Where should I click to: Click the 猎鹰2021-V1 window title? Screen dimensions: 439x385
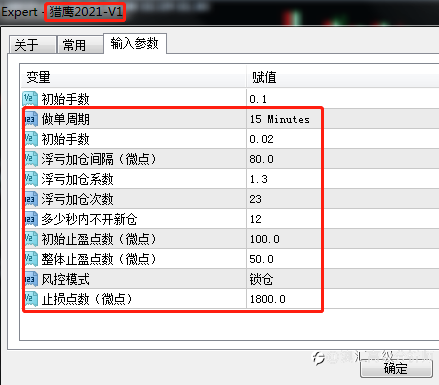coord(86,12)
